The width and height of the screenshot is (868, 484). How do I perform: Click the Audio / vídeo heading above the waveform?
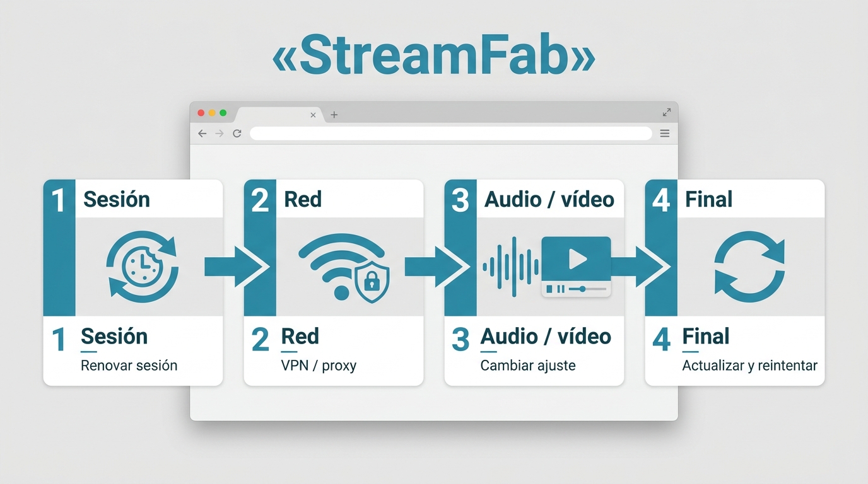click(x=549, y=199)
